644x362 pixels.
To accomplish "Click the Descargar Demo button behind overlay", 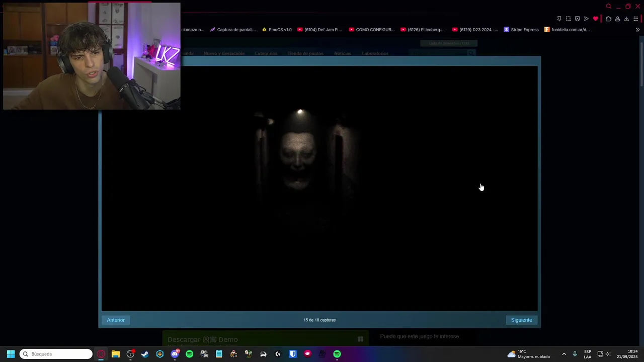I will pyautogui.click(x=265, y=339).
